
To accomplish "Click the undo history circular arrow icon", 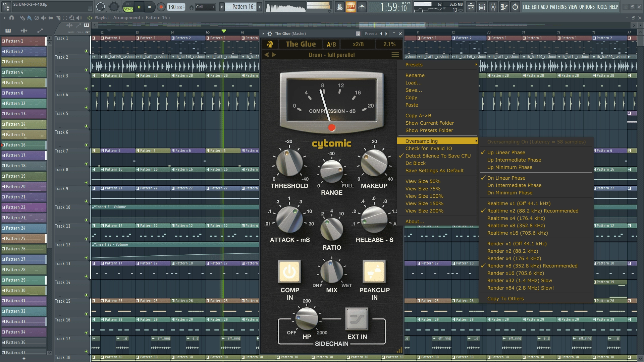I will click(515, 7).
